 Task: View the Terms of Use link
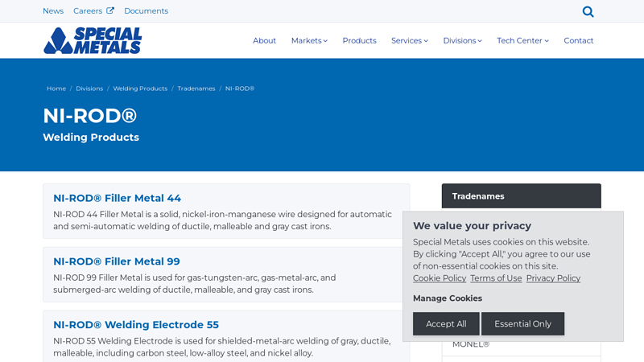[496, 278]
